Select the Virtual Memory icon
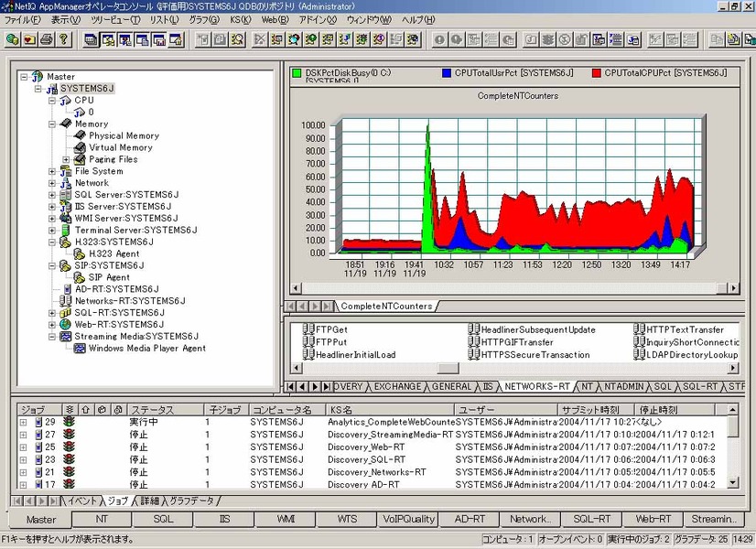756x549 pixels. point(80,147)
